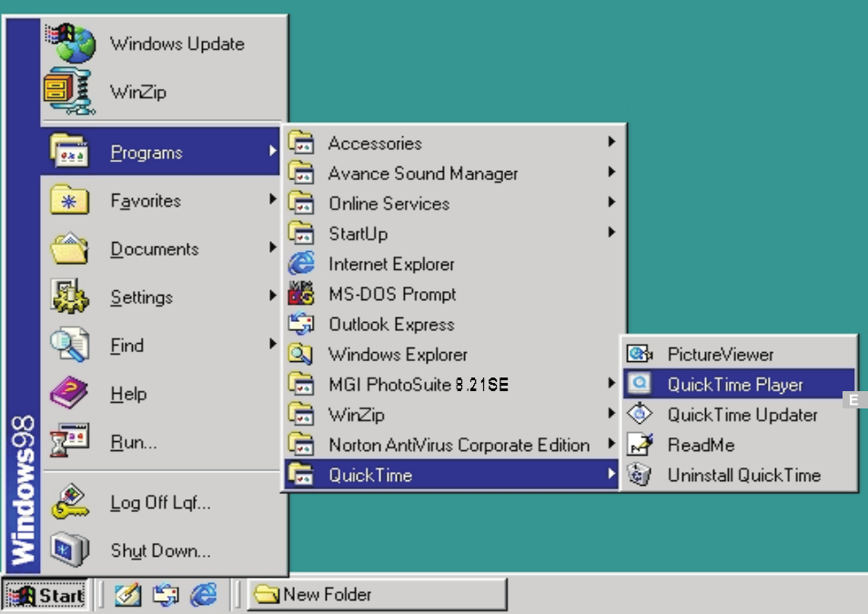Screen dimensions: 868x614
Task: Click the purple Help book icon
Action: (x=69, y=393)
